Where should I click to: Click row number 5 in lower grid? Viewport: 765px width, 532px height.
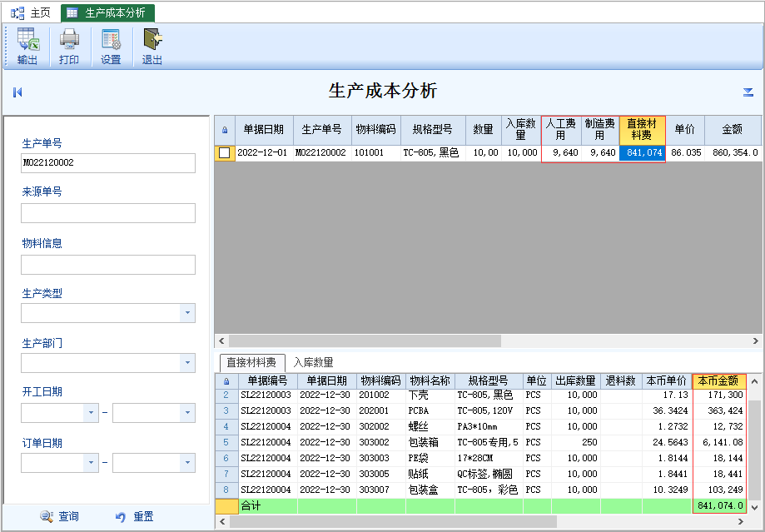click(x=226, y=443)
